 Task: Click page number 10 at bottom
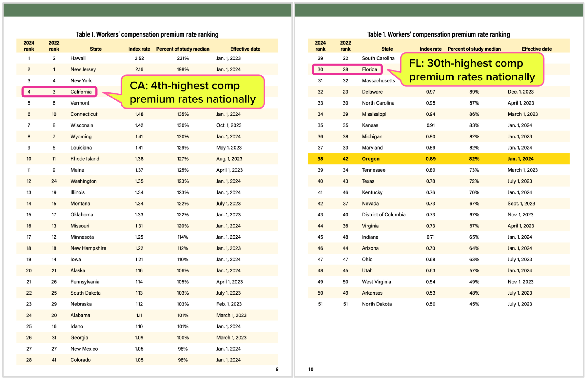311,369
